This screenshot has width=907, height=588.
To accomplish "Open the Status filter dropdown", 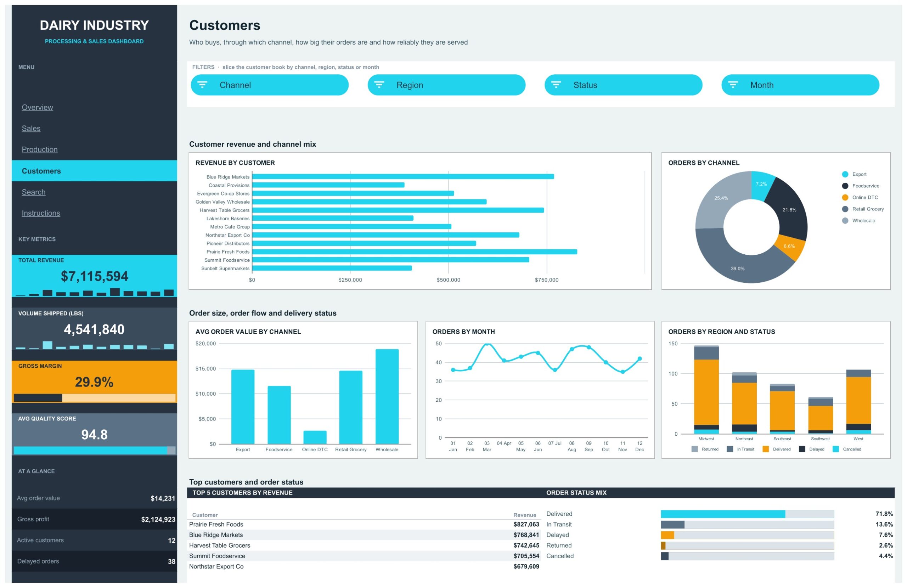I will [623, 85].
